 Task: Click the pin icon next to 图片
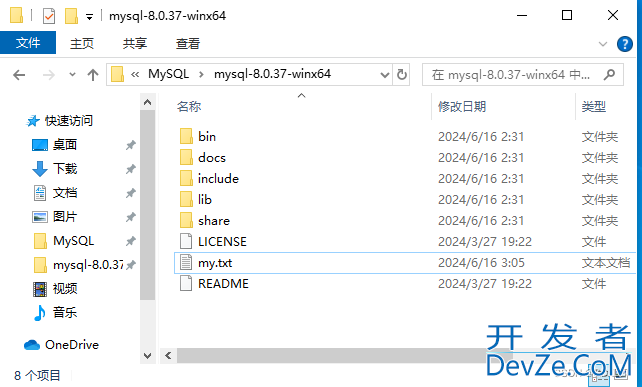coord(130,217)
